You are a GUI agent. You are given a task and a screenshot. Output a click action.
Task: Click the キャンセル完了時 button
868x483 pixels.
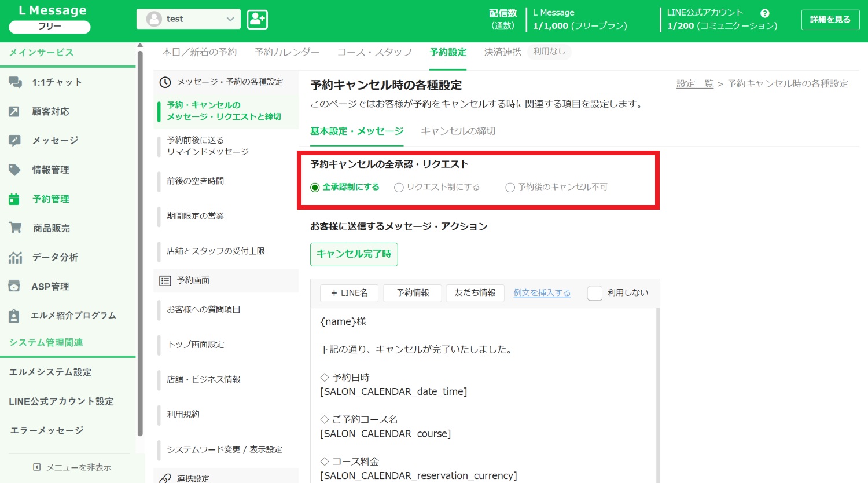tap(354, 254)
